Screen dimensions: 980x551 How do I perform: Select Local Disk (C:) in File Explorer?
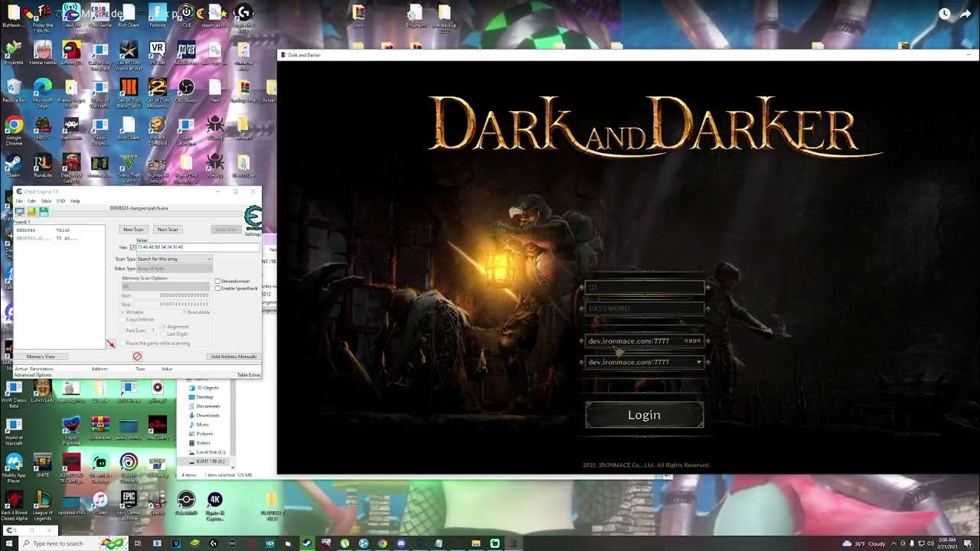tap(211, 452)
